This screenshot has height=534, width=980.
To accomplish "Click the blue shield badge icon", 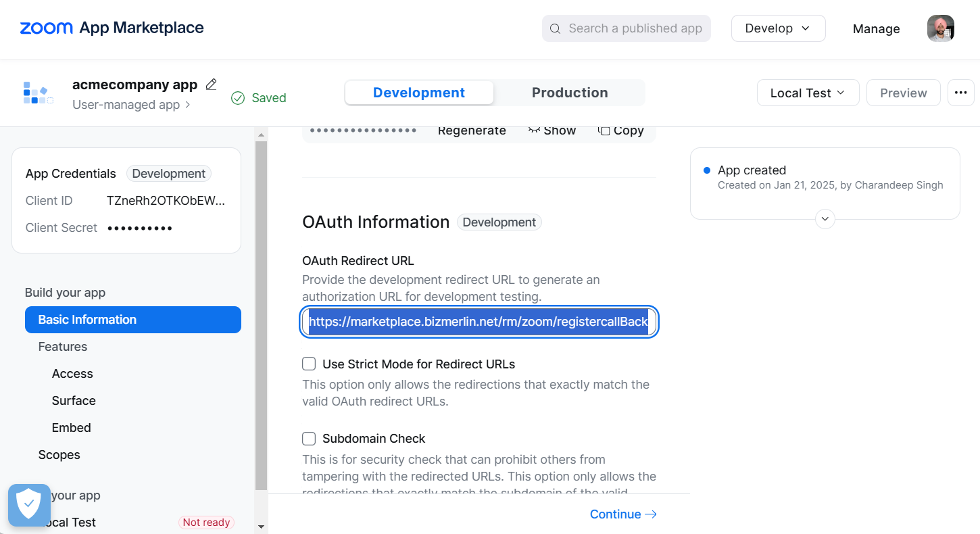I will pyautogui.click(x=29, y=505).
